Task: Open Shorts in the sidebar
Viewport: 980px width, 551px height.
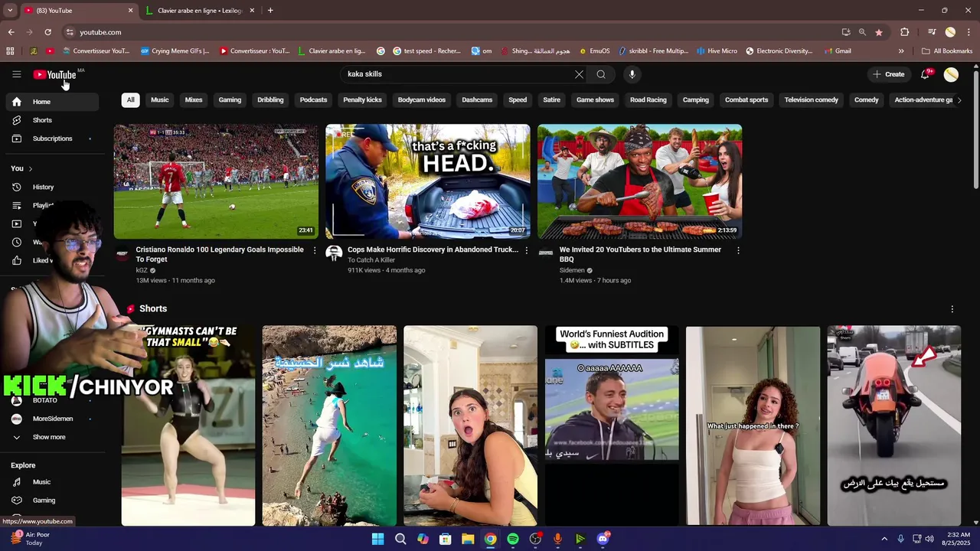Action: point(52,120)
